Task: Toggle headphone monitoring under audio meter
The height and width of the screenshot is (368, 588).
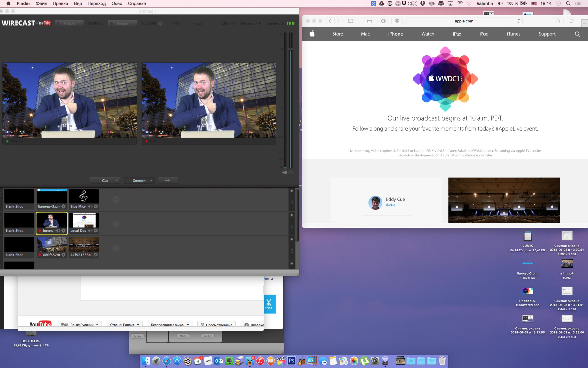Action: pyautogui.click(x=291, y=172)
